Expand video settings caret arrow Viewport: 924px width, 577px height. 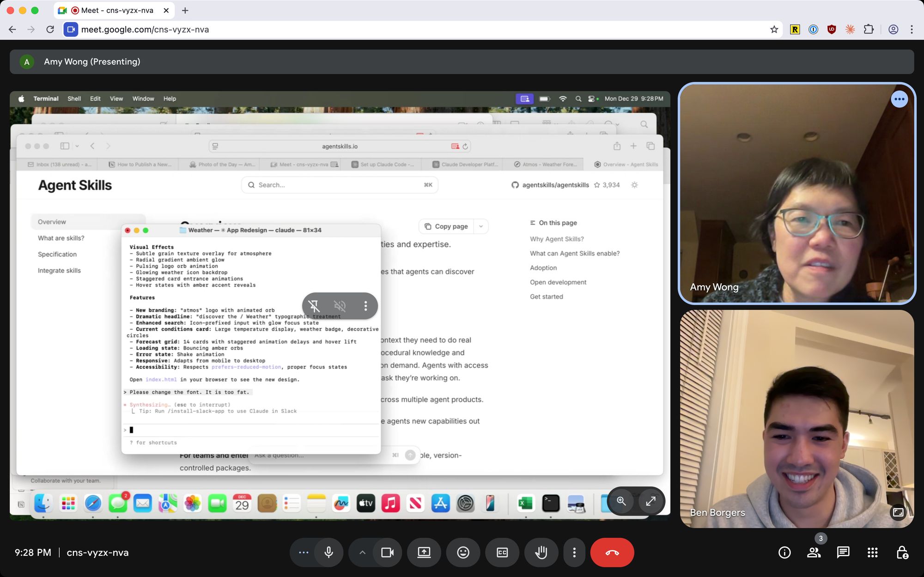pyautogui.click(x=362, y=553)
